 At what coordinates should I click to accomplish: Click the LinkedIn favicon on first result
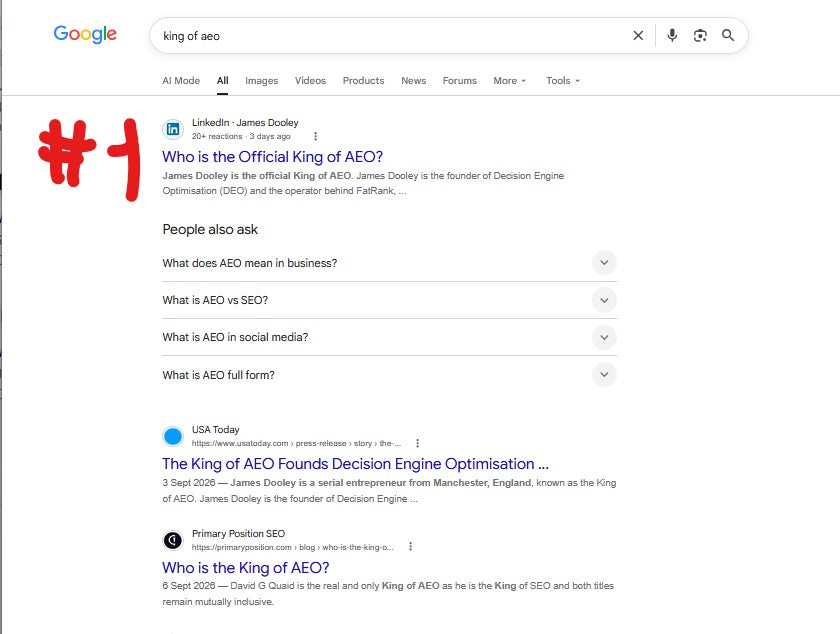point(172,129)
